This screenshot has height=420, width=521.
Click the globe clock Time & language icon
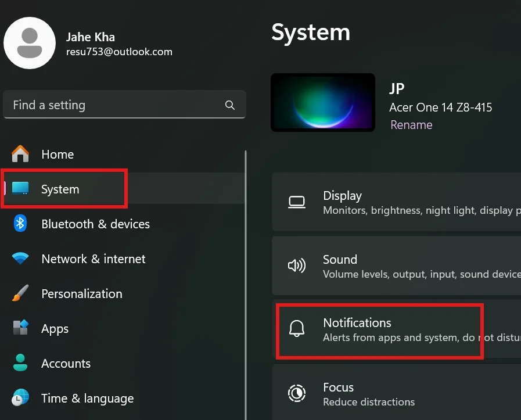click(20, 398)
